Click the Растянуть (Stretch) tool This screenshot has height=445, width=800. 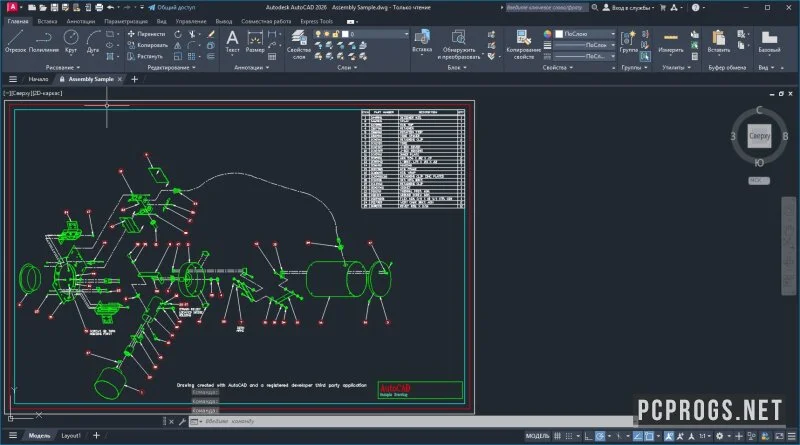tap(145, 56)
